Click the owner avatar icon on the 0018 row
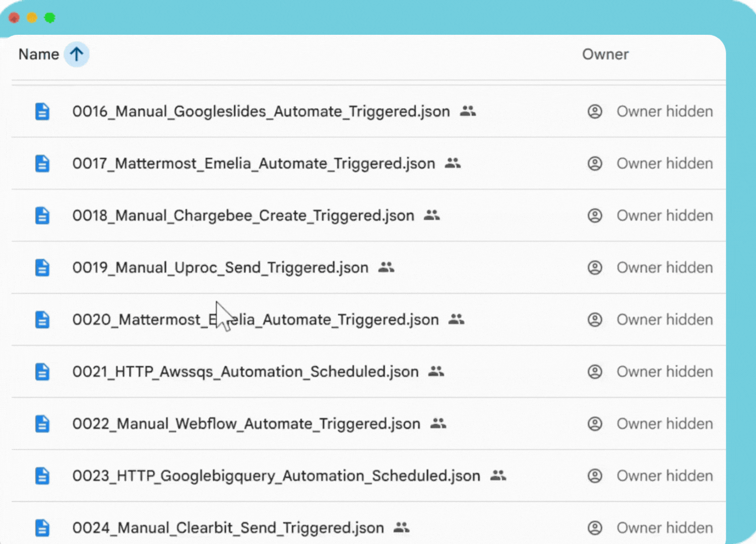This screenshot has height=544, width=756. coord(595,215)
